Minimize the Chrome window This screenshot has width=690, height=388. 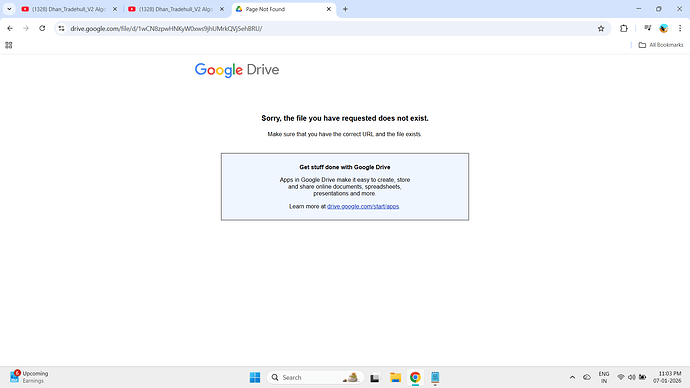coord(639,9)
